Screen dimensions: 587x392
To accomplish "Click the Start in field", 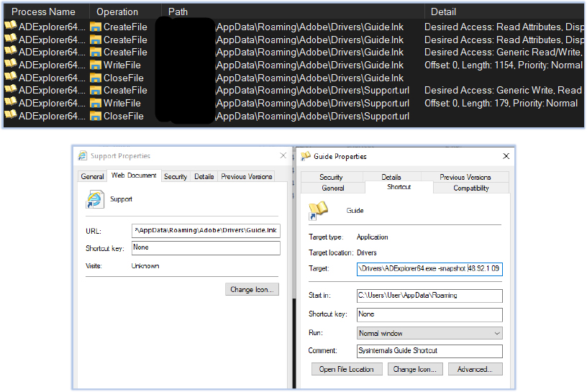I will point(429,296).
